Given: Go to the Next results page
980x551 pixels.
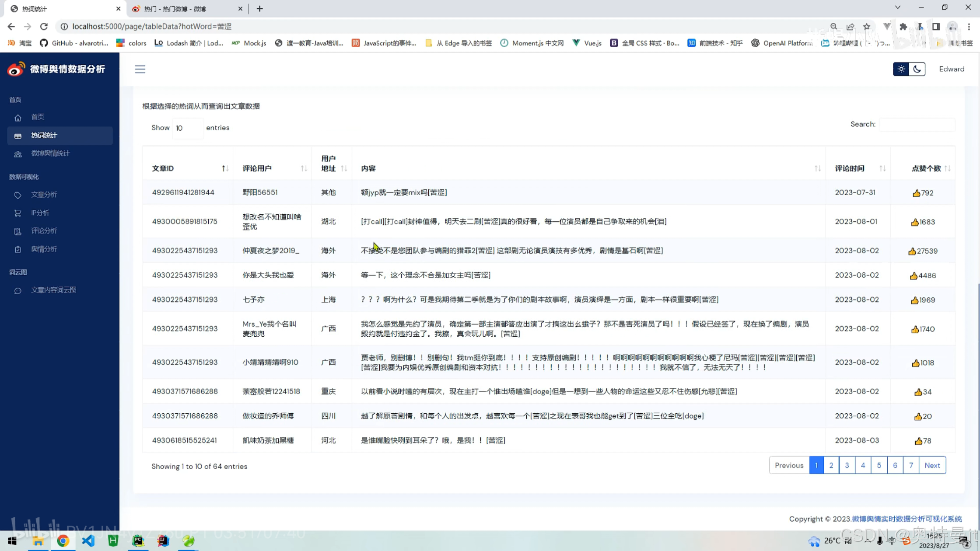Looking at the screenshot, I should (x=932, y=465).
